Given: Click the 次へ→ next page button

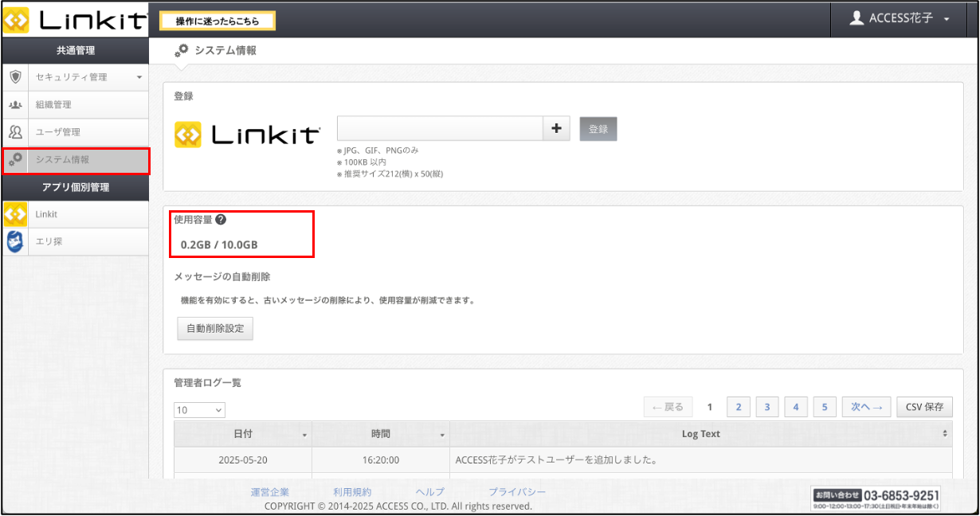Looking at the screenshot, I should pos(866,407).
